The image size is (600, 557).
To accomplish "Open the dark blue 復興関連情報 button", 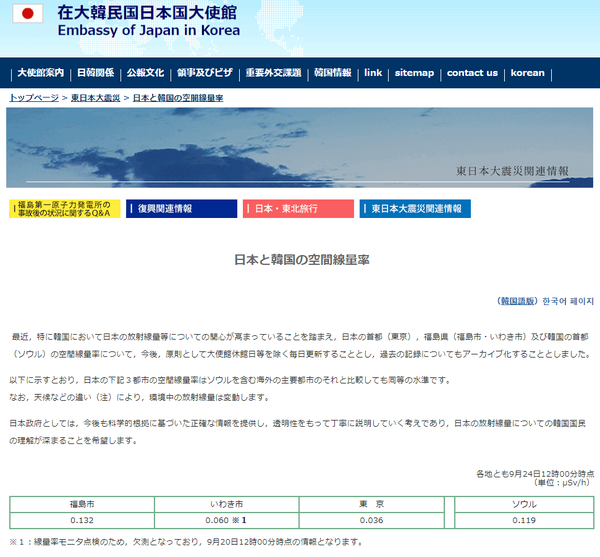I will pos(181,209).
